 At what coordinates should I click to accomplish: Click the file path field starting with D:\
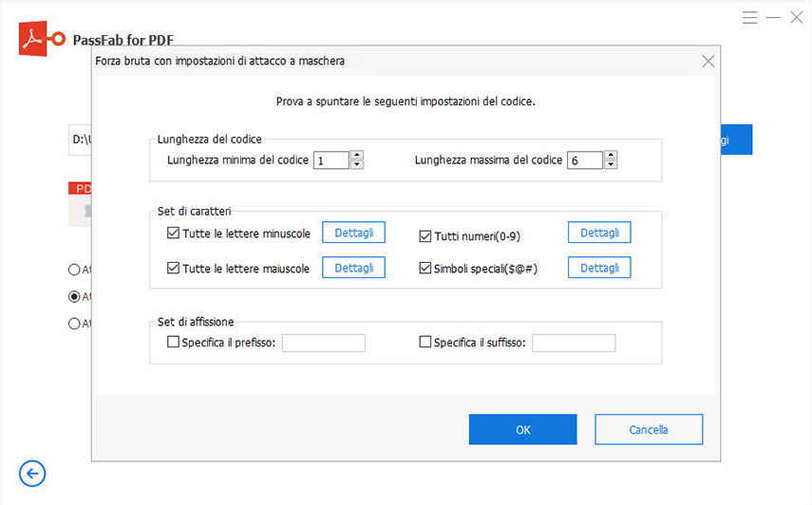[81, 140]
